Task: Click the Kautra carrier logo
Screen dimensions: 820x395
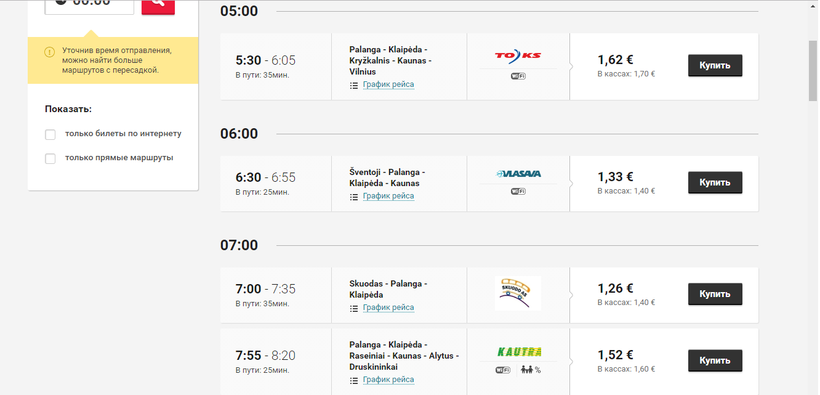Action: pos(518,352)
